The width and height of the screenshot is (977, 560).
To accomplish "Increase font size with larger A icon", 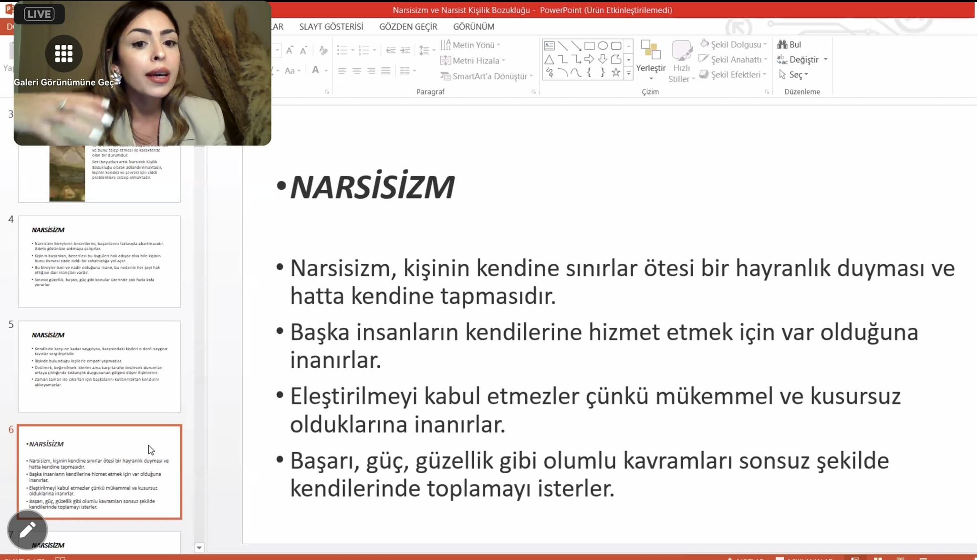I will [290, 50].
